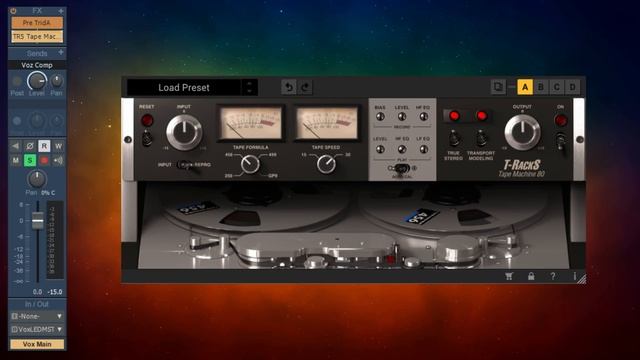Arm the track with the red record button
Screen dimensions: 640x360
point(44,160)
